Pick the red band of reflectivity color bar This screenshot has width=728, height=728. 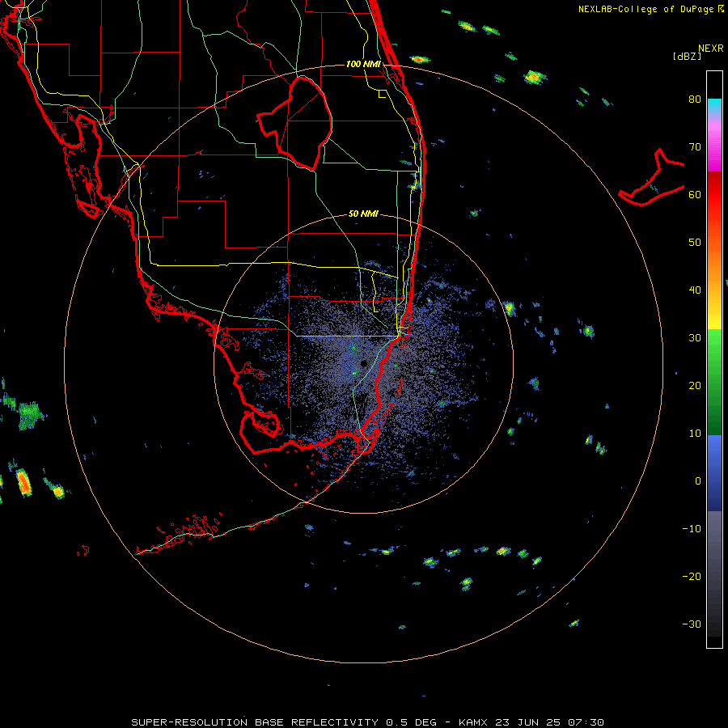coord(714,195)
